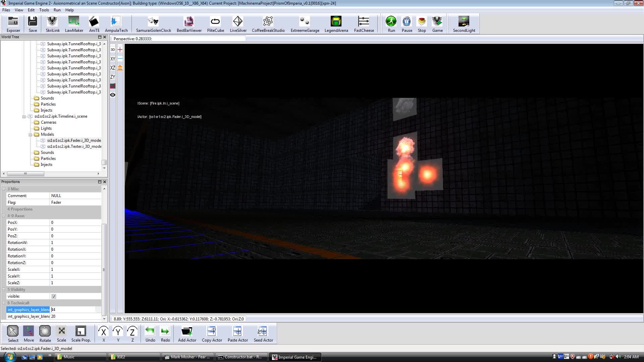The height and width of the screenshot is (362, 644).
Task: Collapse the 6 Technicall property group
Action: 4,303
